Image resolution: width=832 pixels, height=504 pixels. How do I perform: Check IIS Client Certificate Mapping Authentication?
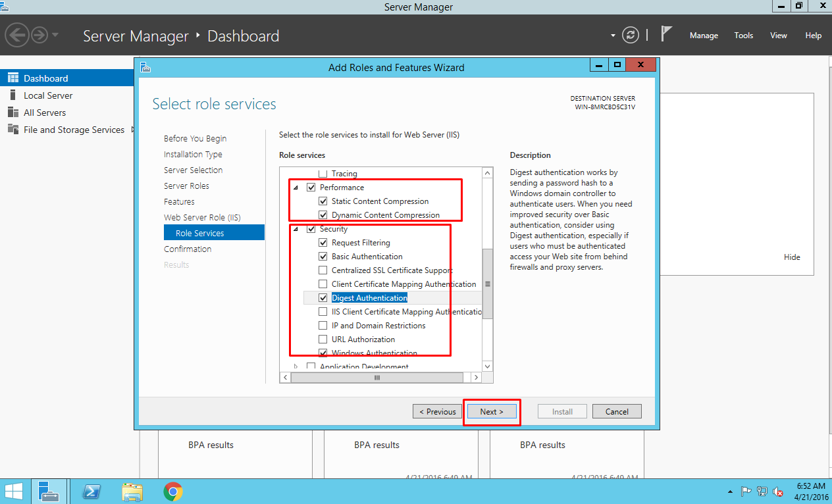point(323,312)
